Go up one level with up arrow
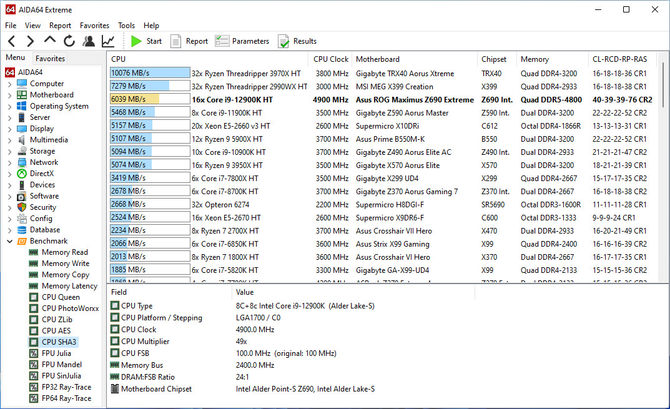 tap(50, 40)
